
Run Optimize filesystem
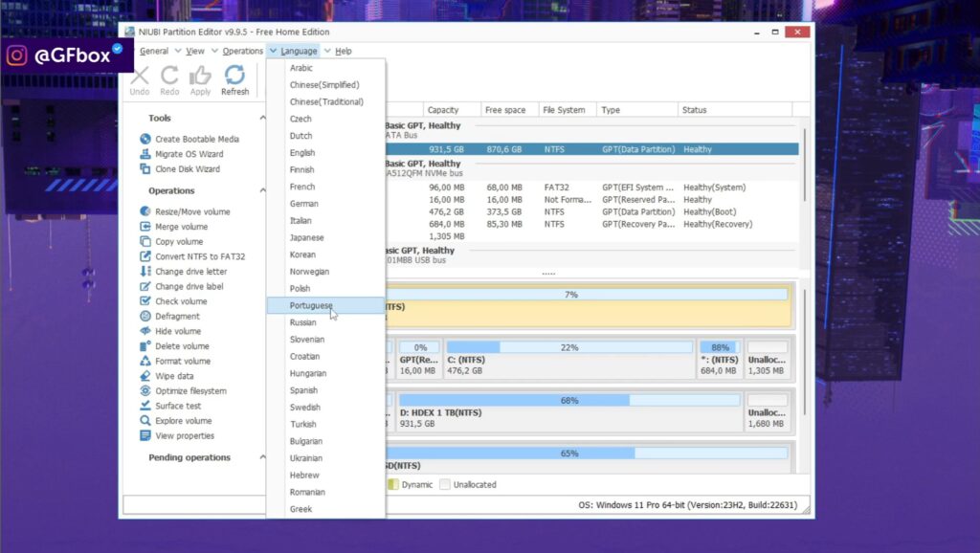click(183, 391)
